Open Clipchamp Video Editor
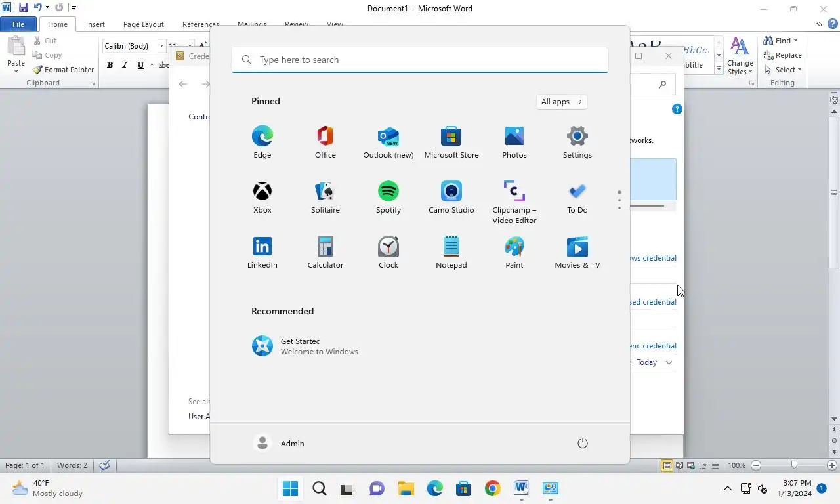 514,203
